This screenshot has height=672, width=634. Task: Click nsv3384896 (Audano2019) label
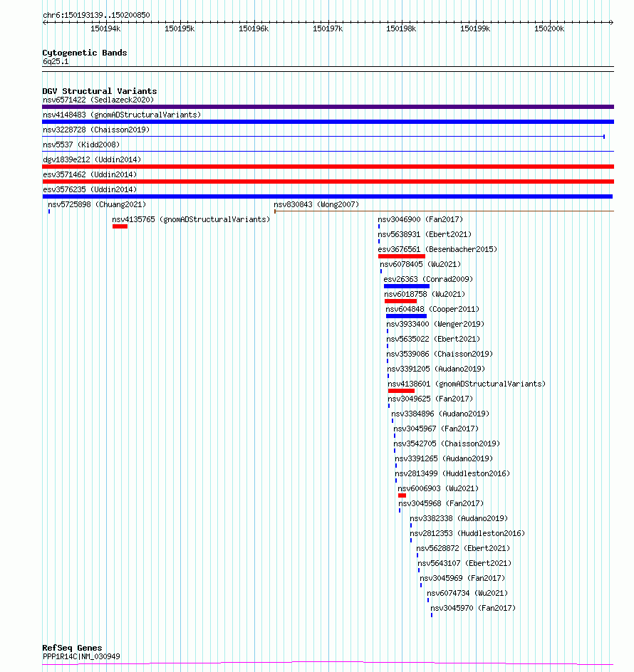pyautogui.click(x=440, y=414)
